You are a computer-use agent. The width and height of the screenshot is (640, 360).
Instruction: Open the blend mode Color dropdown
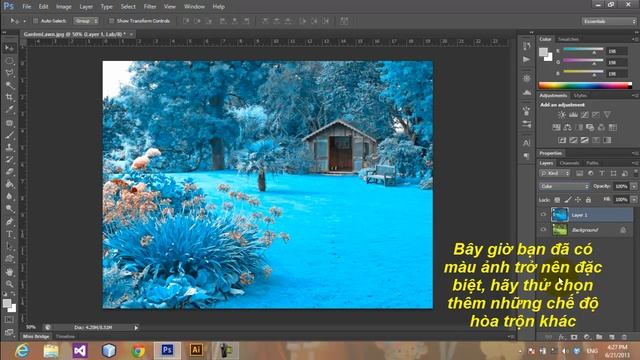tap(564, 187)
